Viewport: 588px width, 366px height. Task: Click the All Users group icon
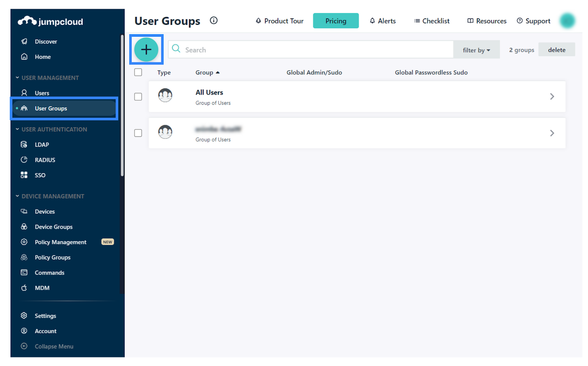165,95
